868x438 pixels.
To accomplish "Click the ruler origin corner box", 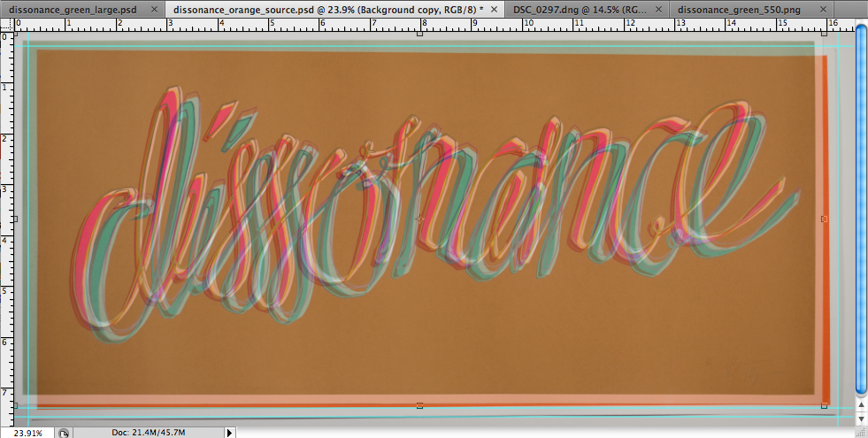I will (6, 23).
